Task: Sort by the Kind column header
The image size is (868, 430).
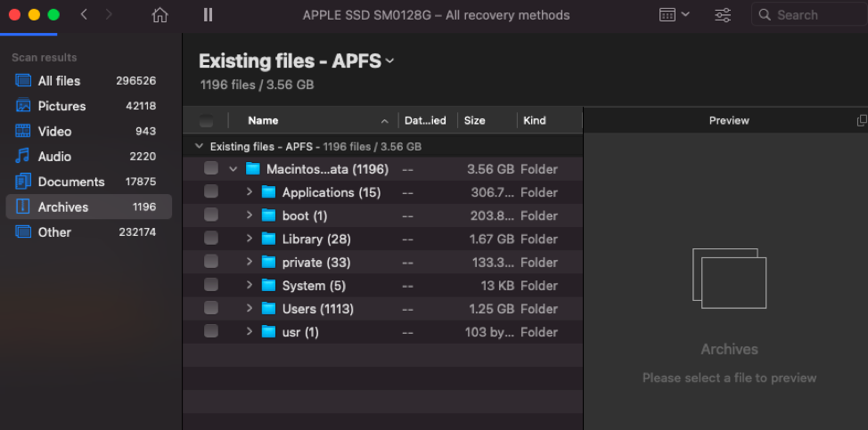Action: [x=535, y=120]
